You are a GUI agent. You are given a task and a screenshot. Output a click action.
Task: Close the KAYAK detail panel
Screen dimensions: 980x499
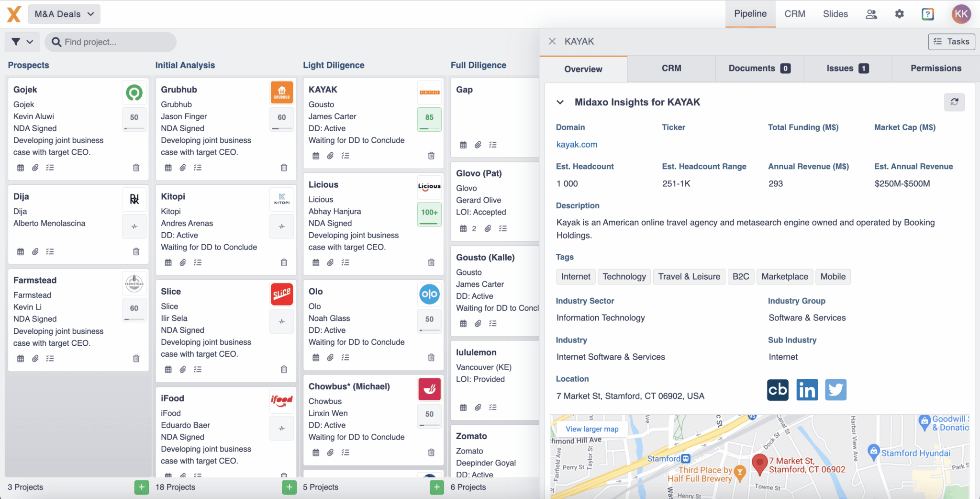(552, 41)
